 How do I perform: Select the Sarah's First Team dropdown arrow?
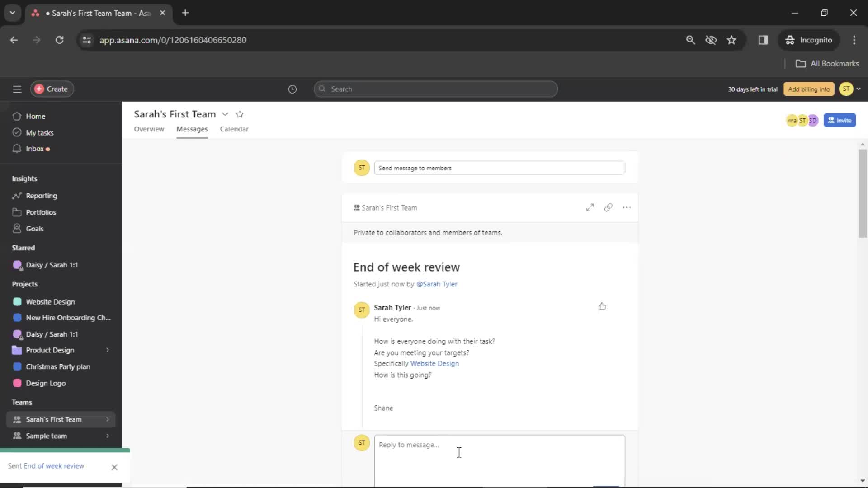tap(225, 114)
